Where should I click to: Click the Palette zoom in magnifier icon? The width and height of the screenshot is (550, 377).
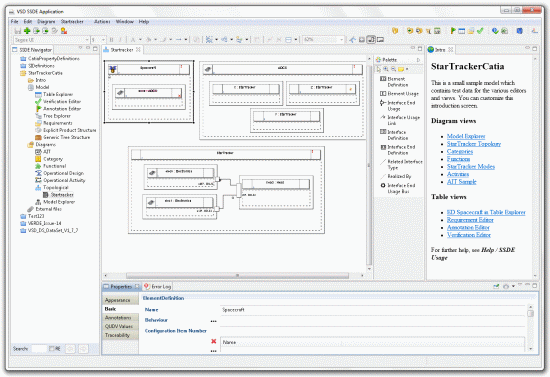click(386, 69)
